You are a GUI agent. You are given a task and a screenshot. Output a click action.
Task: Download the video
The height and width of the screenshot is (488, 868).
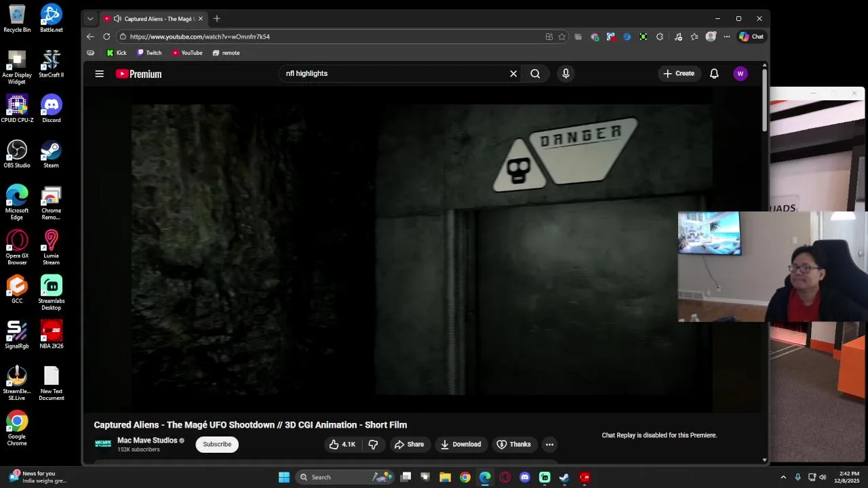click(460, 445)
